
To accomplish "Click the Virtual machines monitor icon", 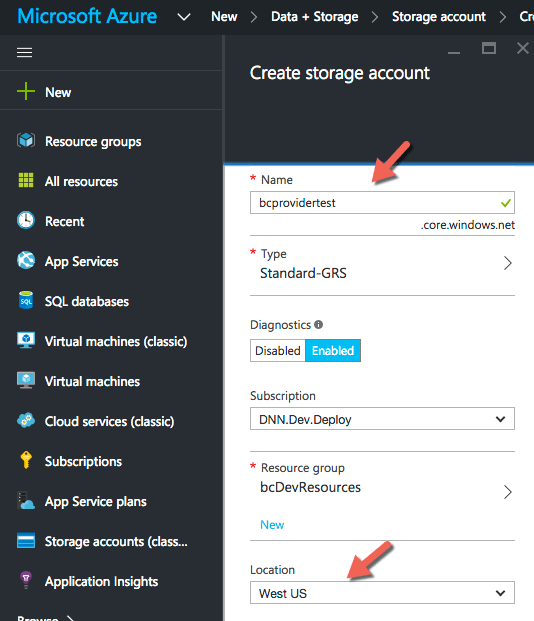I will (26, 380).
